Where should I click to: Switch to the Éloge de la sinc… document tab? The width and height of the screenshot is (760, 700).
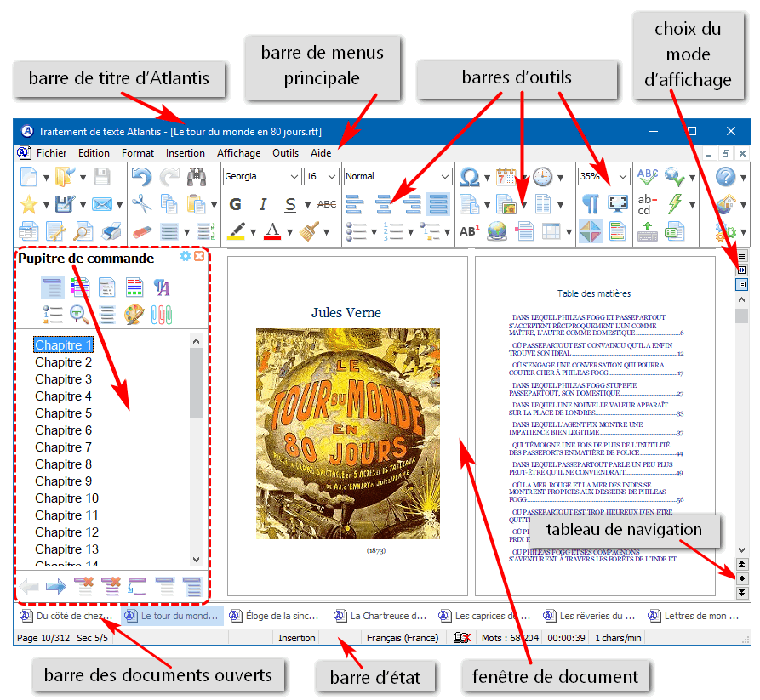coord(275,616)
